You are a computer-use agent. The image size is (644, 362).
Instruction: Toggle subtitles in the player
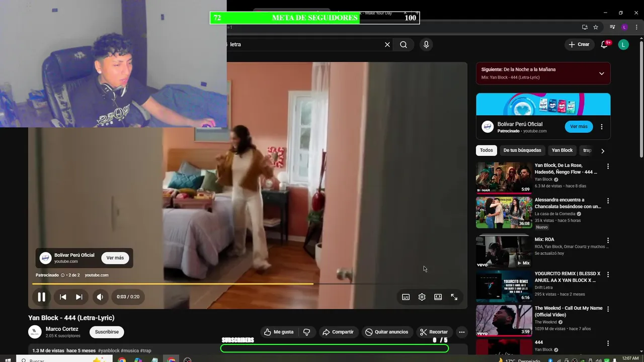tap(406, 297)
